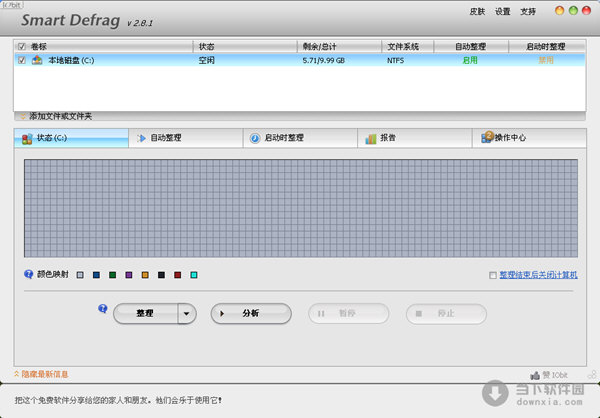This screenshot has height=418, width=600.
Task: Open the 设置 menu
Action: pos(502,11)
